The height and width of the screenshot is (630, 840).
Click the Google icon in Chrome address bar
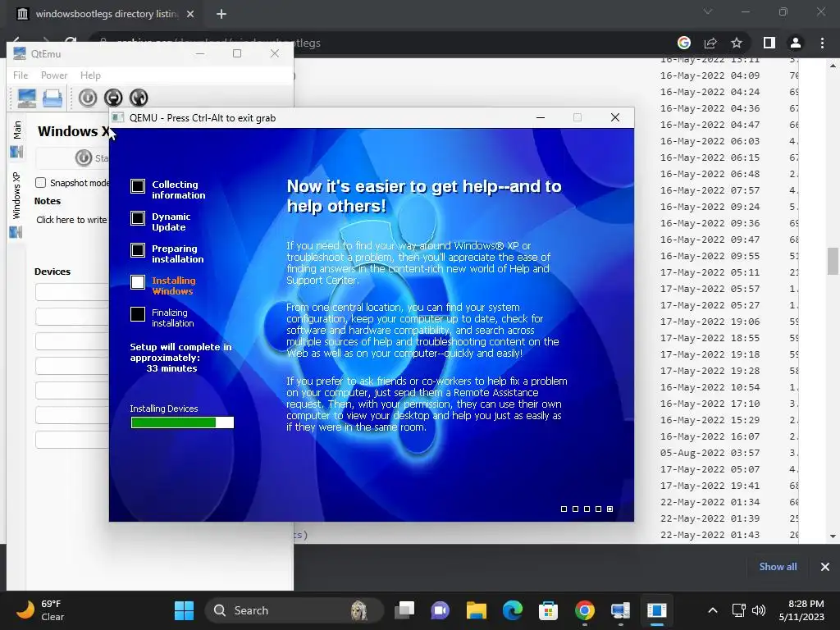point(684,43)
